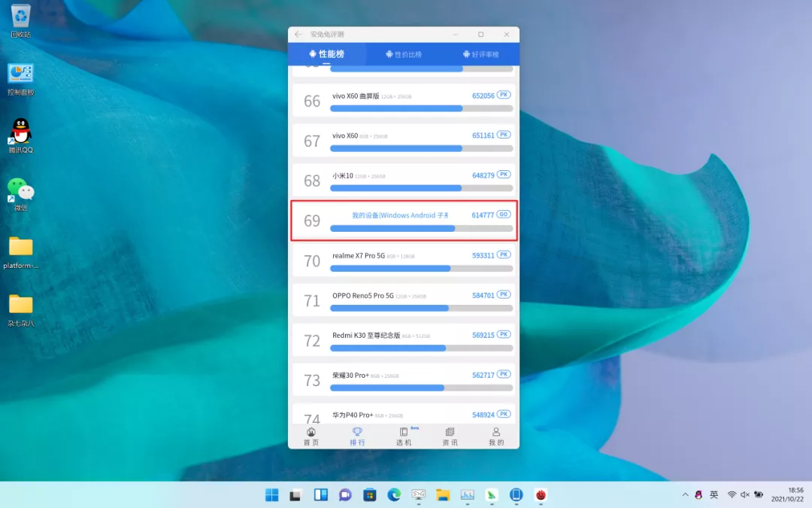Open the 好评率榜 rating ranking tab
The width and height of the screenshot is (812, 508).
point(480,54)
